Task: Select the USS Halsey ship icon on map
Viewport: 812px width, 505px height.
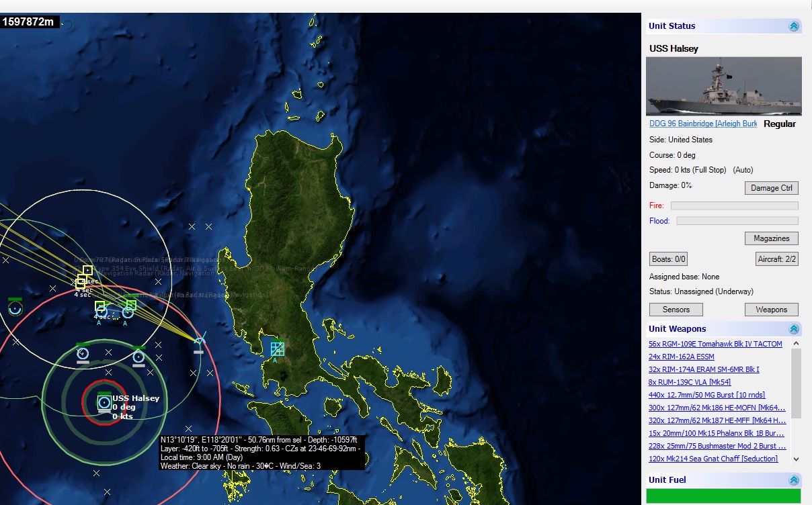Action: (x=104, y=402)
